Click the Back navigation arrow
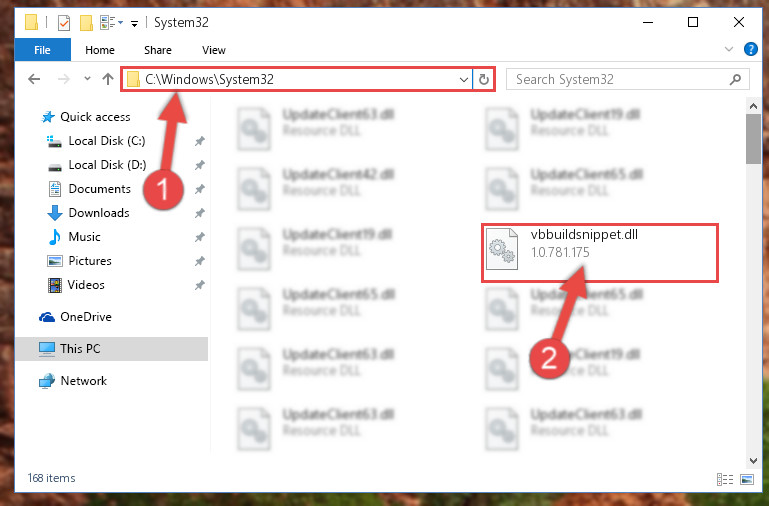The width and height of the screenshot is (769, 506). pos(34,79)
